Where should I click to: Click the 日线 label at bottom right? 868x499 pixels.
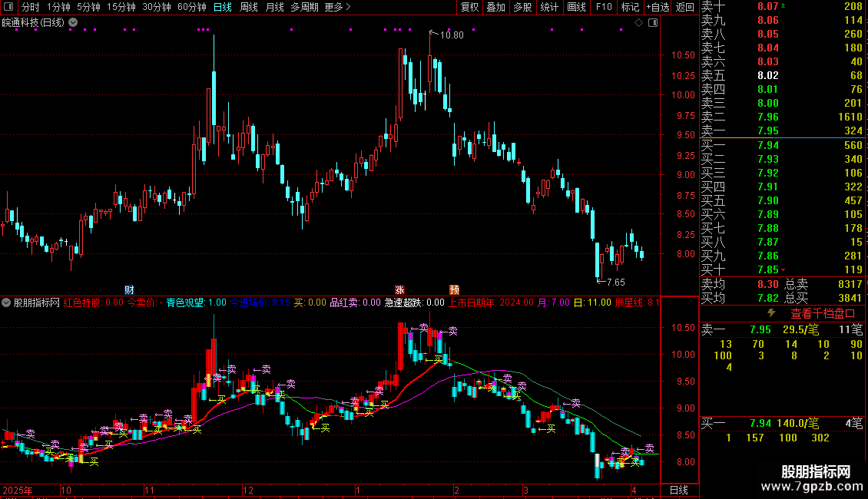pos(678,489)
